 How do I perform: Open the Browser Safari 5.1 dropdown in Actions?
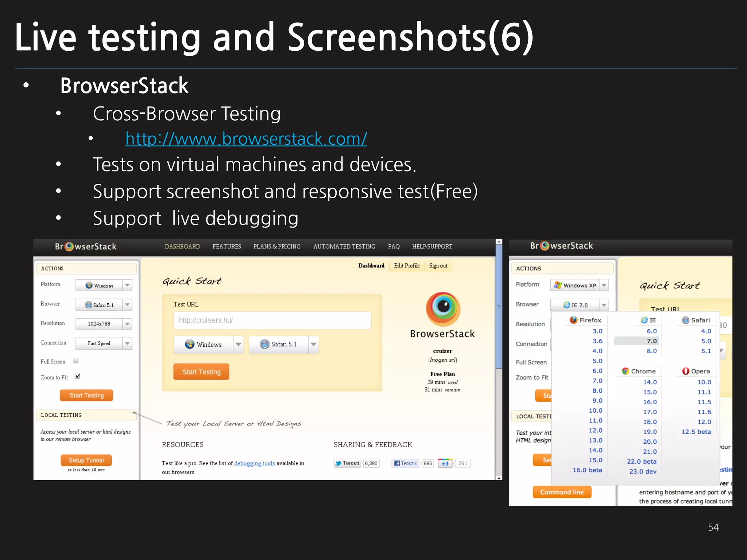[104, 305]
